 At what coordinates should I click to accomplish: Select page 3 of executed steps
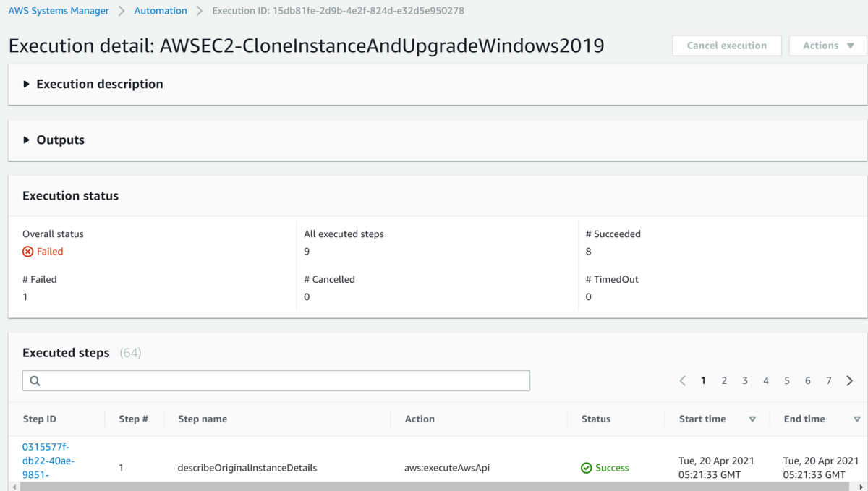745,381
